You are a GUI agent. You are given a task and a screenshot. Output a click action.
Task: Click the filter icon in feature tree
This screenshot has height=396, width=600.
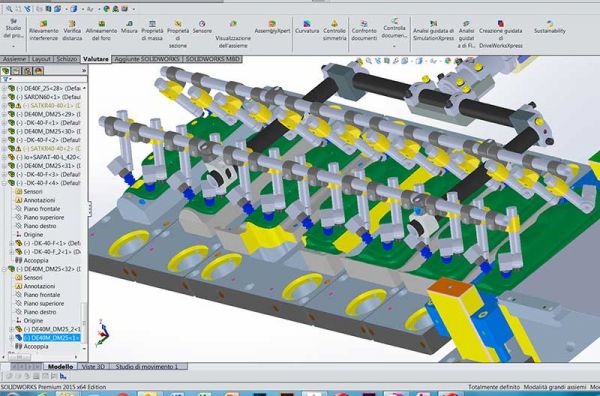click(5, 79)
